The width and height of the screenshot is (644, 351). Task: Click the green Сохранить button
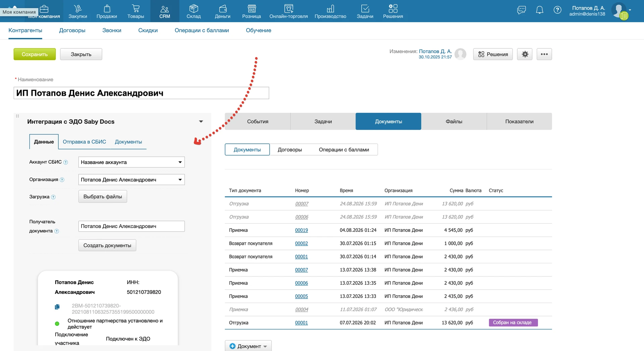(x=35, y=54)
